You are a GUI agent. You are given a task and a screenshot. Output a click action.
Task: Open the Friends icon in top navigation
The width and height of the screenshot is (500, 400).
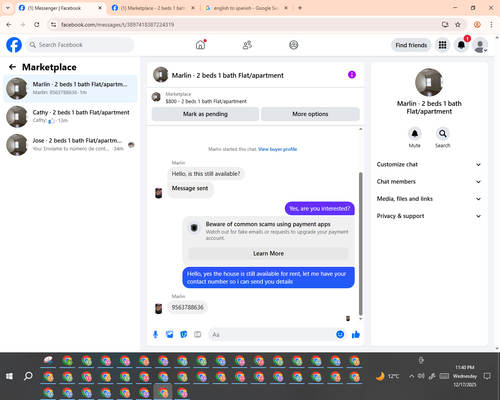point(247,45)
